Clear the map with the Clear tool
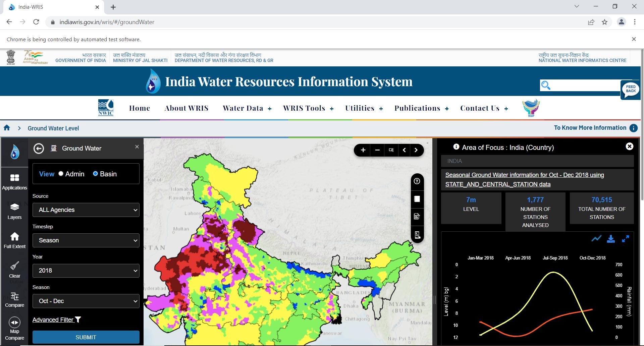 pos(14,270)
